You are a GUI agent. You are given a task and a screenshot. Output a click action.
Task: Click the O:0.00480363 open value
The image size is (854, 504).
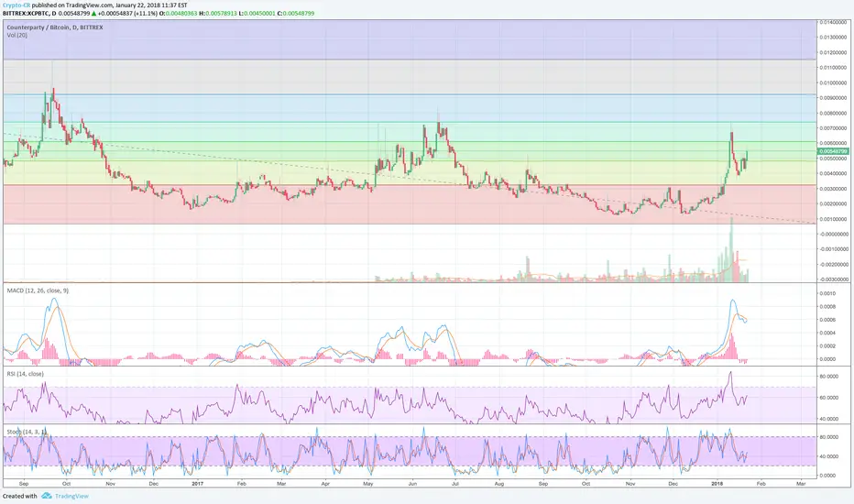(178, 13)
